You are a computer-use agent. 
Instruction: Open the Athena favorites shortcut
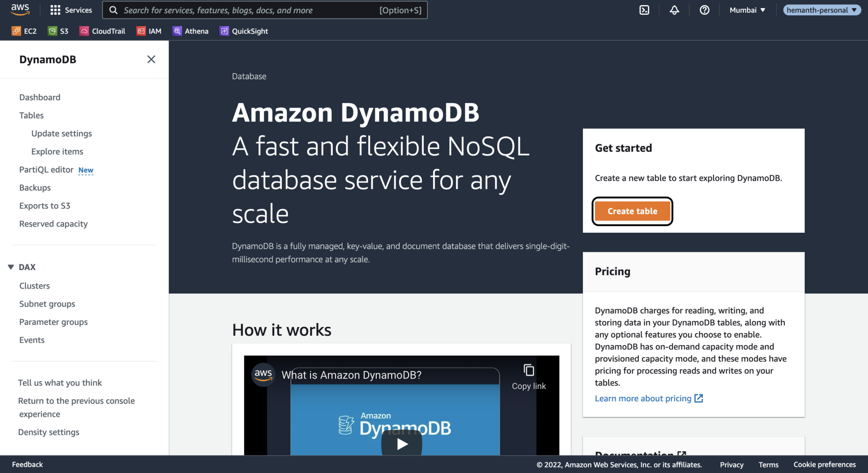coord(190,30)
